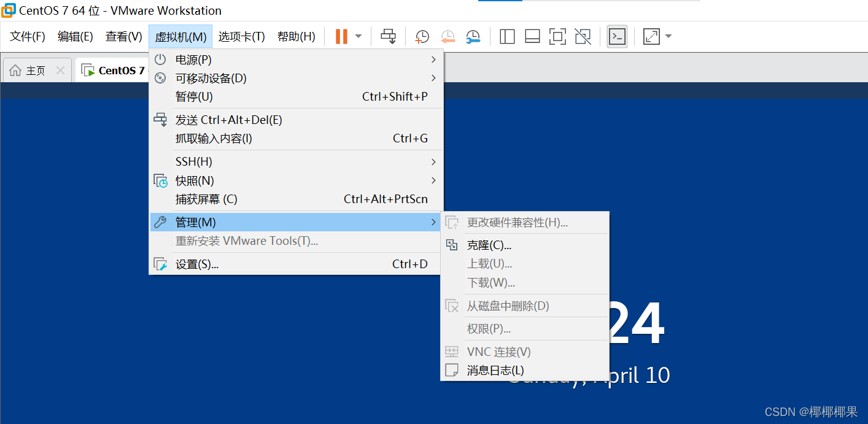
Task: Expand the 快照(N) snapshot submenu
Action: 296,180
